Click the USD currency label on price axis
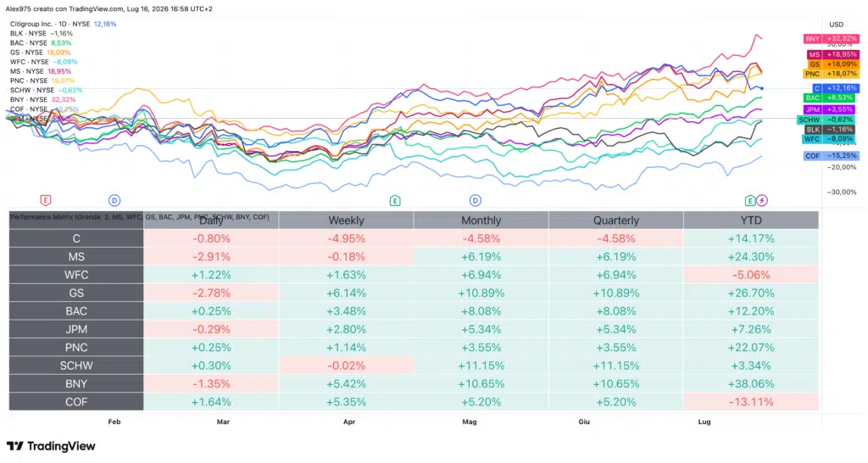This screenshot has width=868, height=463. [x=836, y=25]
